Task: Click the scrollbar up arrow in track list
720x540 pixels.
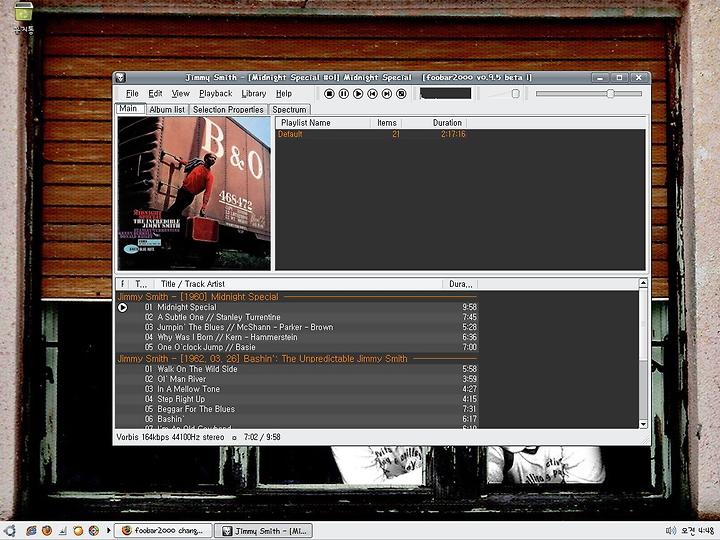Action: pyautogui.click(x=643, y=283)
